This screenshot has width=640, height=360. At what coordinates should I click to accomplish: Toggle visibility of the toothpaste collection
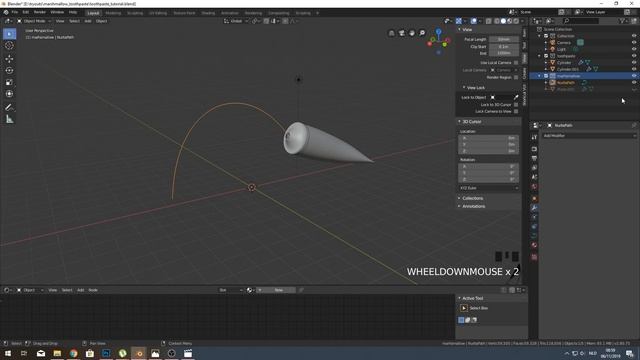click(634, 56)
